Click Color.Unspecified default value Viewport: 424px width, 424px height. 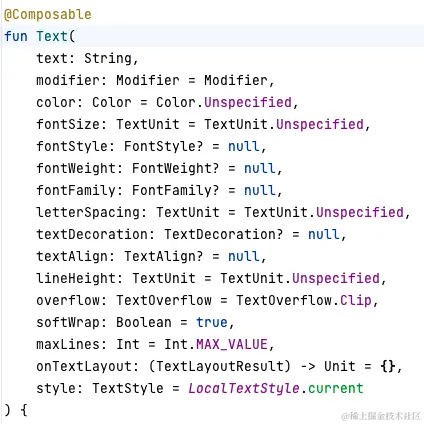click(x=224, y=102)
